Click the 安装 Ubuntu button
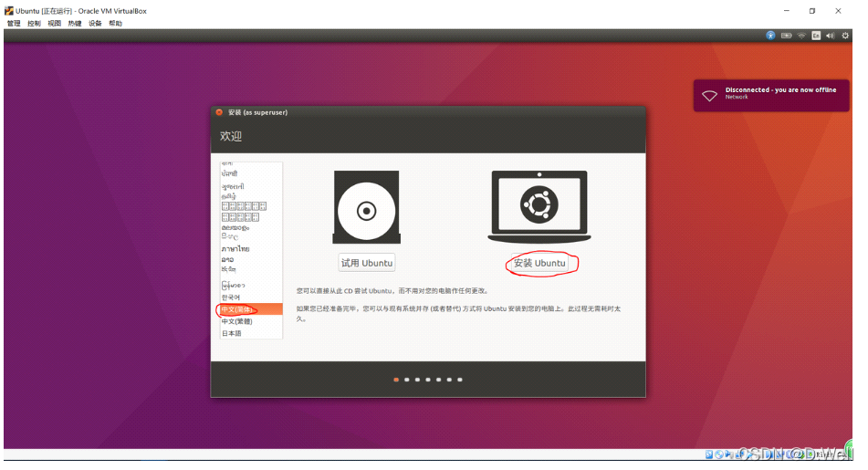Image resolution: width=868 pixels, height=470 pixels. [539, 263]
